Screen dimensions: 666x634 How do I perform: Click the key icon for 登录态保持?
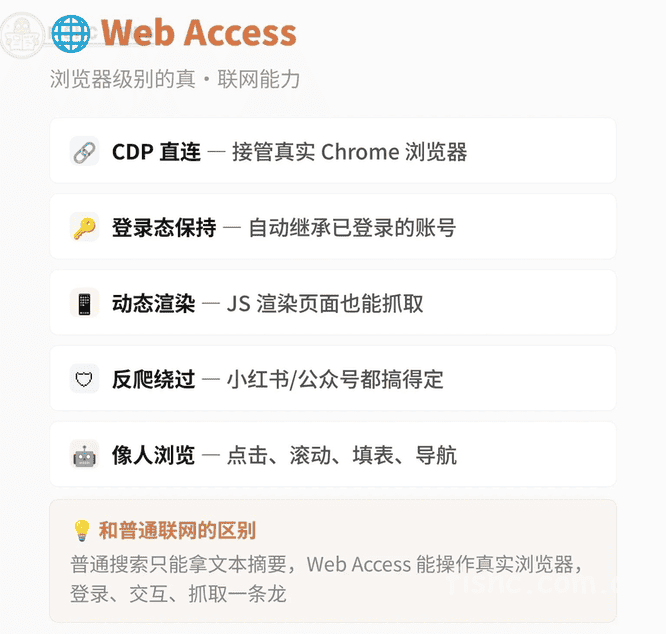click(84, 228)
